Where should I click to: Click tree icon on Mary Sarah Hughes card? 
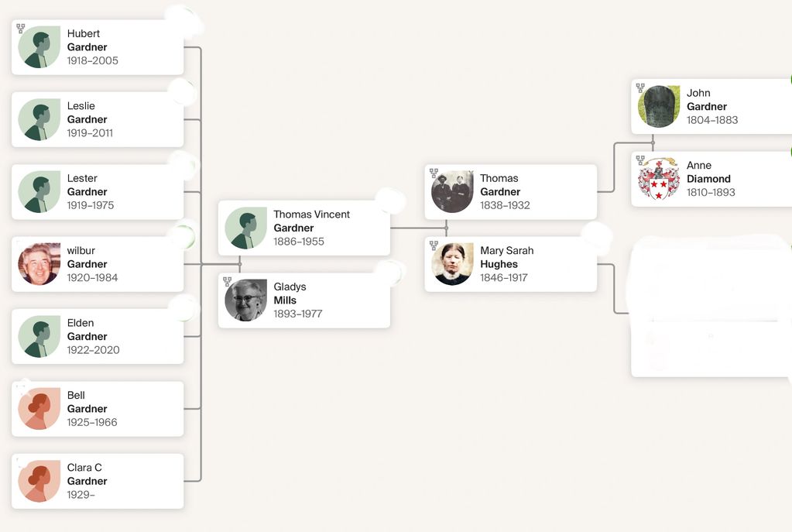point(434,245)
